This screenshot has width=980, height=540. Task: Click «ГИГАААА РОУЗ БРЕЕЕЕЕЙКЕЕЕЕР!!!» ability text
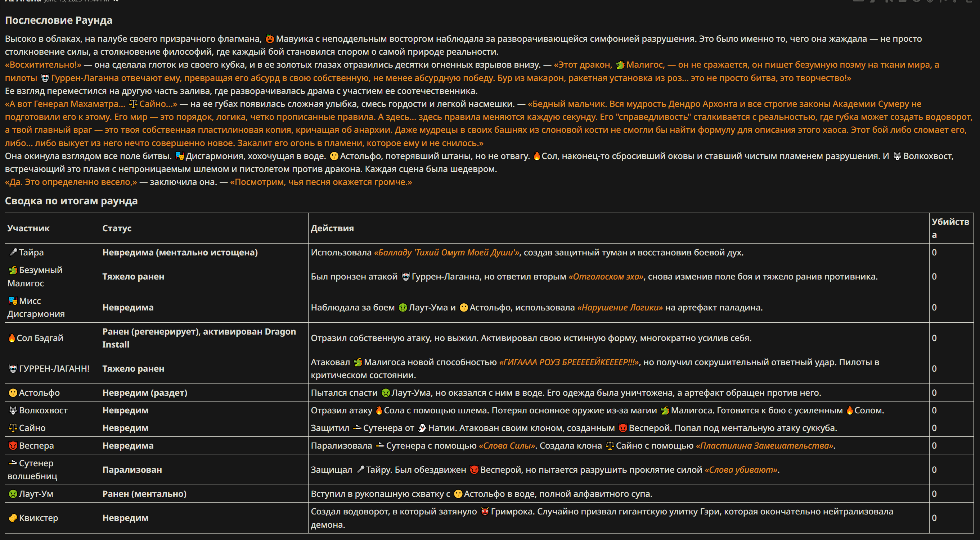[x=569, y=362]
